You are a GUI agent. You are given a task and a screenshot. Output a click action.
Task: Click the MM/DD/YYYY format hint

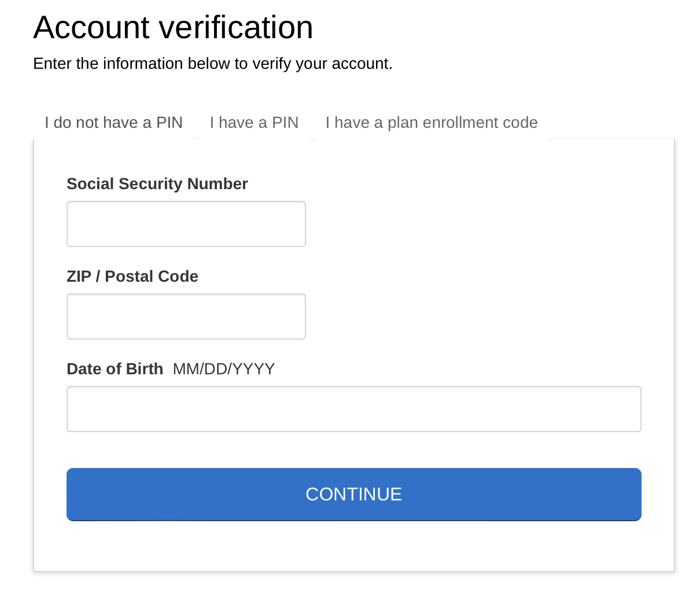point(224,369)
